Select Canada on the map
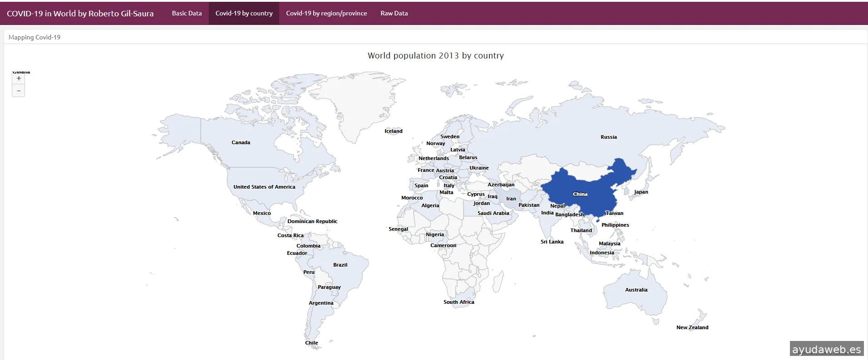 coord(241,142)
